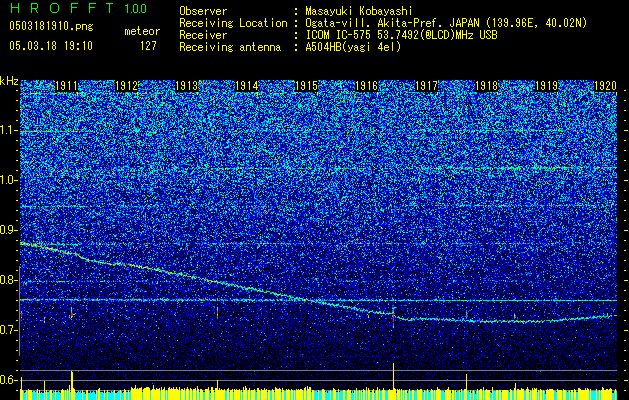Image resolution: width=629 pixels, height=400 pixels.
Task: Click the 1918 time marker
Action: pos(487,86)
